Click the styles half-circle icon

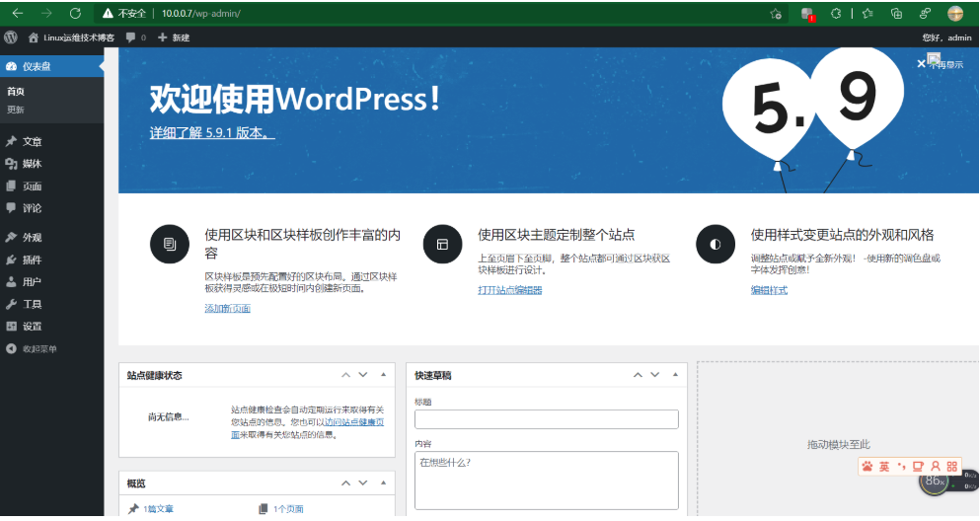[715, 245]
